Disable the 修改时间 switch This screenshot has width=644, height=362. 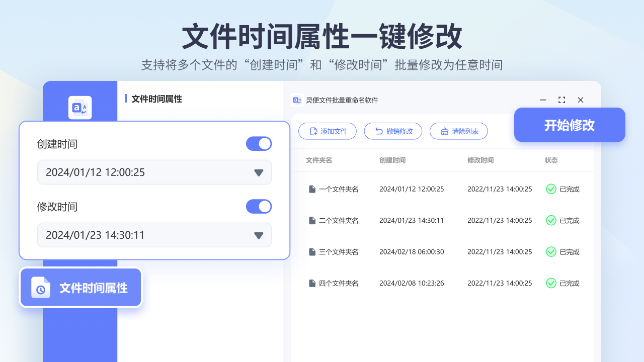pyautogui.click(x=259, y=206)
